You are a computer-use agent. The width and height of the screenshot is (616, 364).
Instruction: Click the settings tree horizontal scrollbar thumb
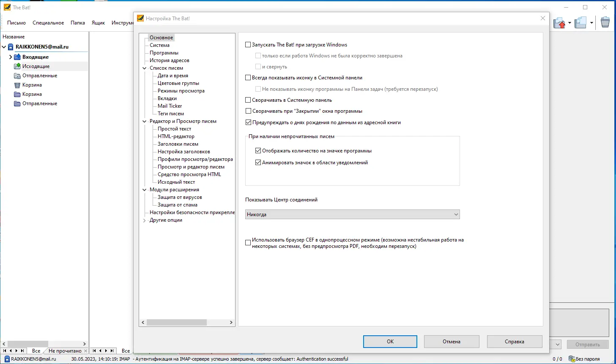click(177, 322)
